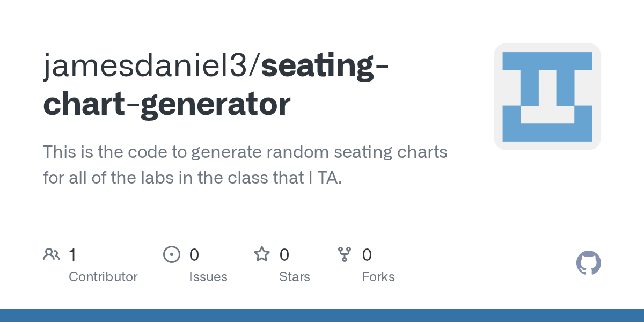
Task: Select the repository description text
Action: tap(245, 165)
